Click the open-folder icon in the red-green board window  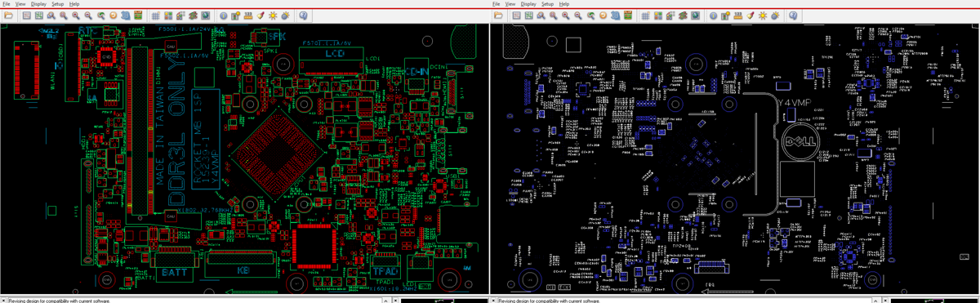(8, 16)
